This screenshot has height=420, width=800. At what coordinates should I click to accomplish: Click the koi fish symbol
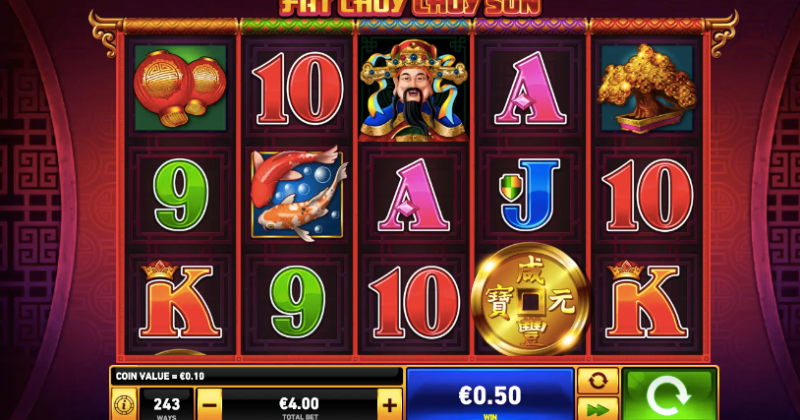(297, 194)
